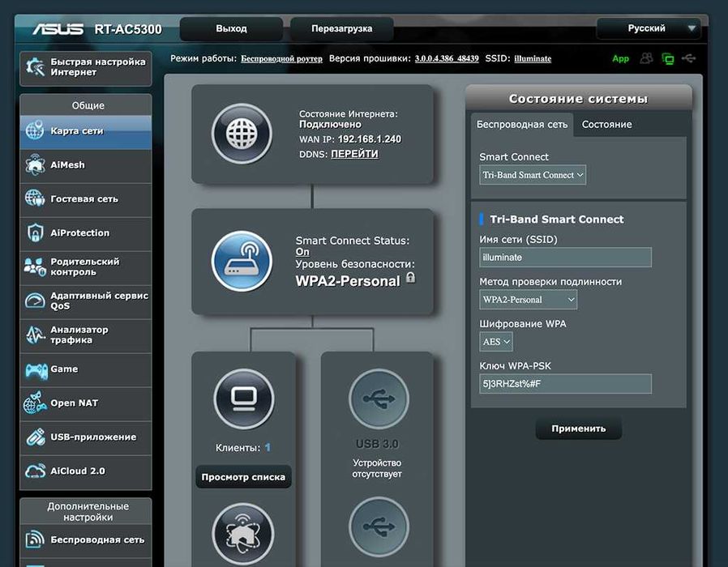
Task: Click the wireless router icon
Action: coord(242,261)
